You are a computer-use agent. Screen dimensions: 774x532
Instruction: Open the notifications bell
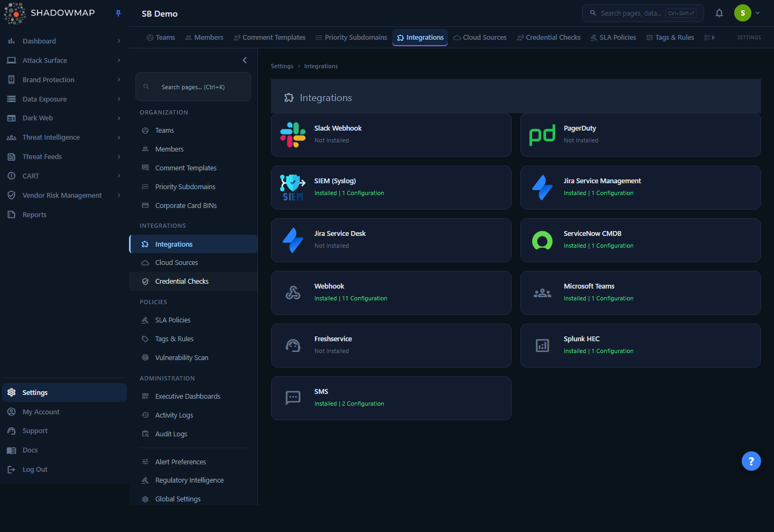tap(719, 13)
